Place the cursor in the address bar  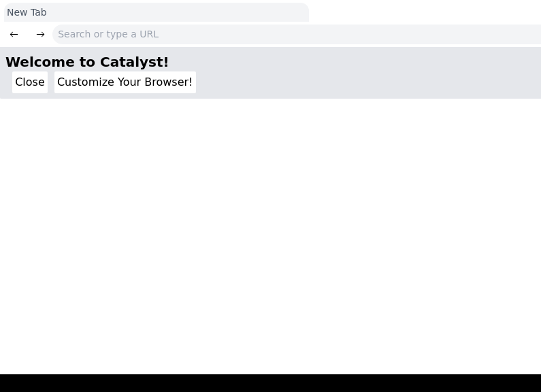pos(297,34)
